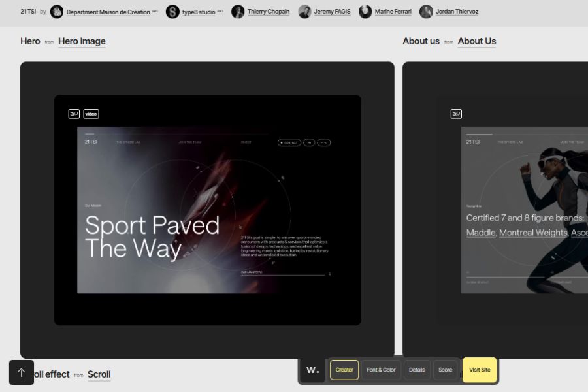Click the Awwwards 'W.' logo icon

pos(313,370)
